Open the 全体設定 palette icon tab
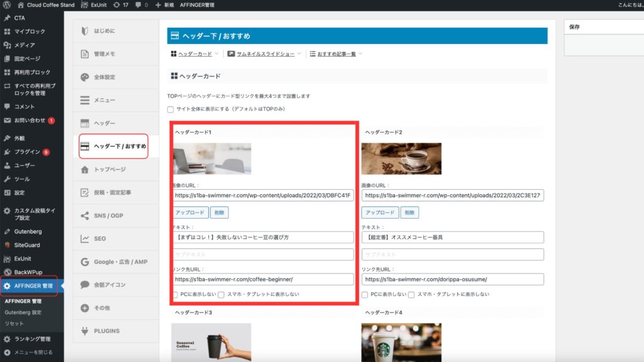This screenshot has height=362, width=644. [85, 77]
